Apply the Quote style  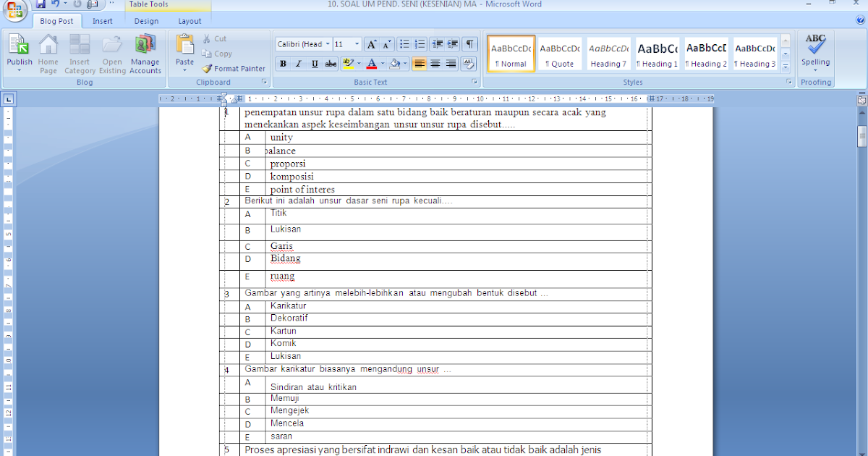point(560,54)
